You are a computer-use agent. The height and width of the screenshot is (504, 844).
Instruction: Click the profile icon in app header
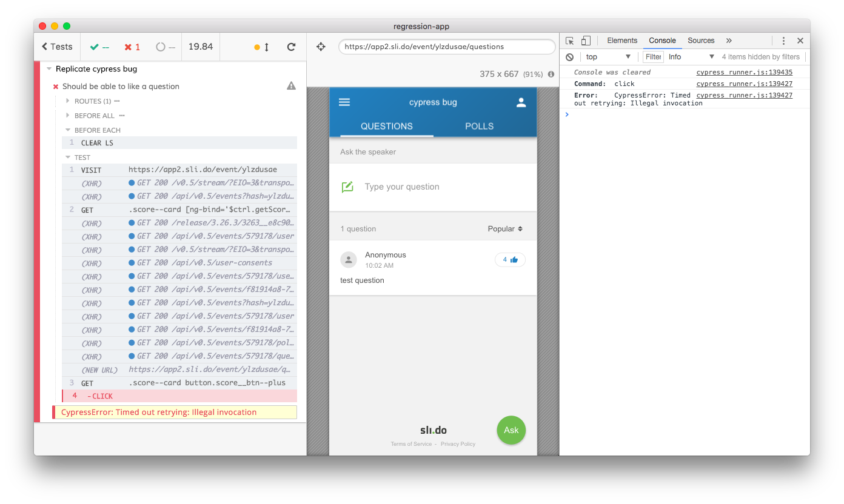(521, 102)
